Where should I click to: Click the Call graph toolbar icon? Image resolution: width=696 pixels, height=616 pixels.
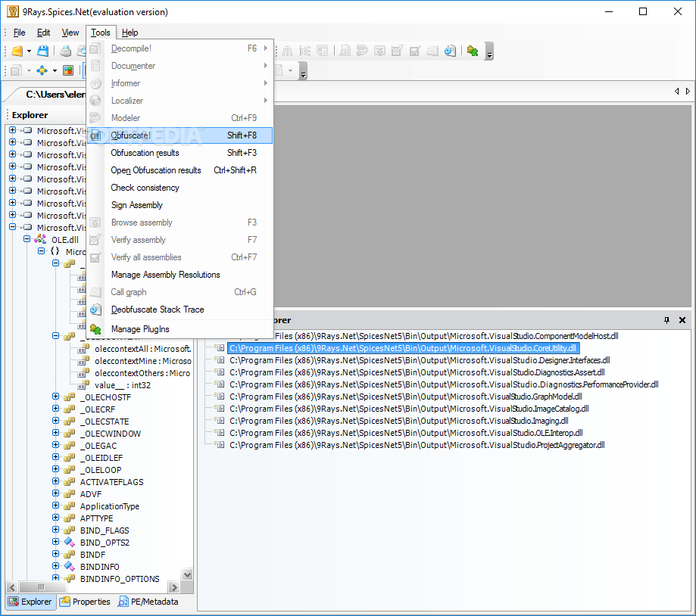point(432,51)
